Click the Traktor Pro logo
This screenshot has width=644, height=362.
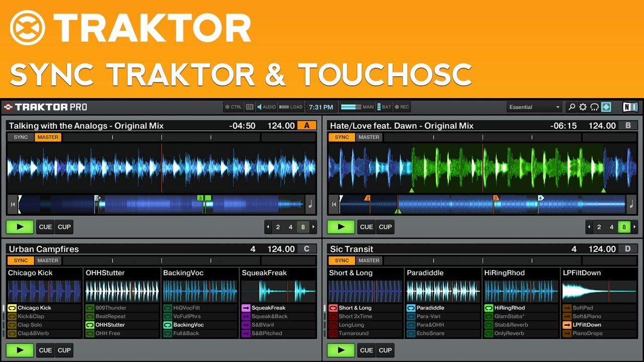point(45,107)
